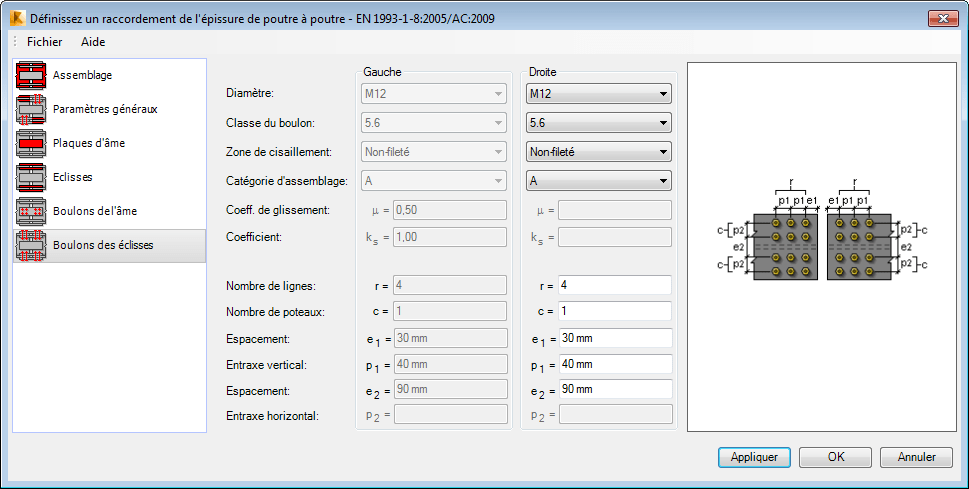
Task: Select the Plaques d'âme list label
Action: click(89, 143)
